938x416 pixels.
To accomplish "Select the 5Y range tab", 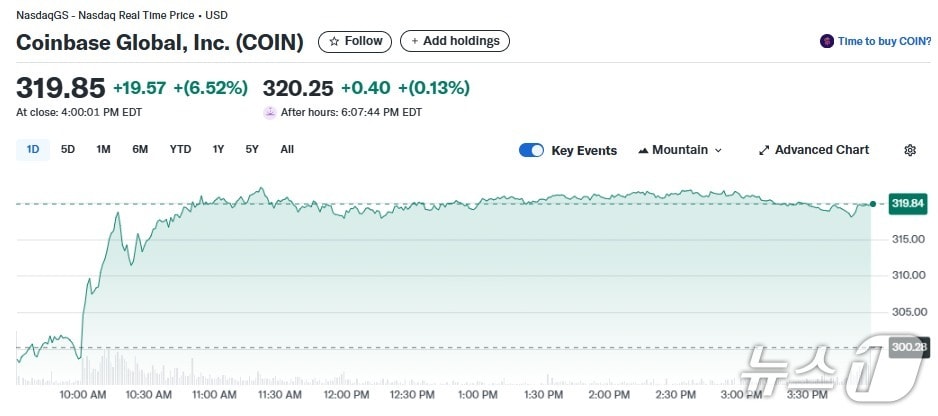I will point(252,149).
